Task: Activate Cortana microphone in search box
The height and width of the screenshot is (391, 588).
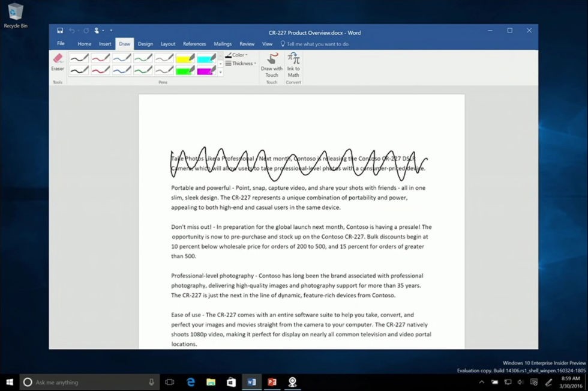Action: tap(151, 382)
